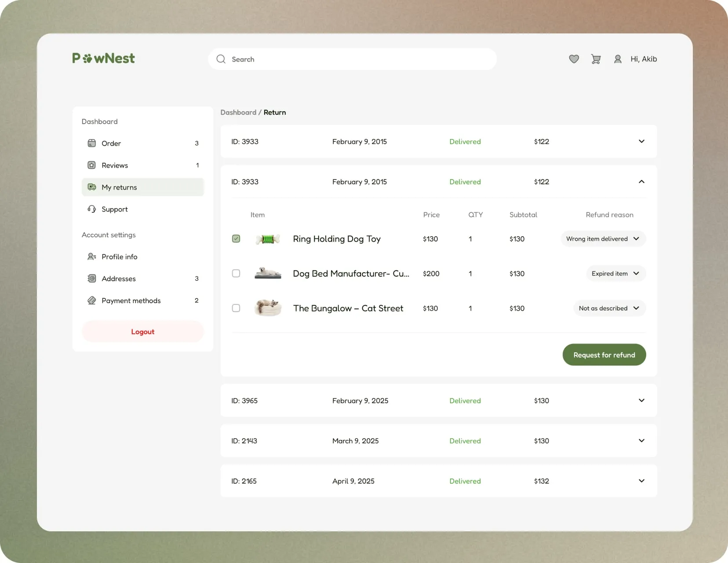
Task: Open the 'Expired item' refund reason dropdown
Action: (615, 274)
